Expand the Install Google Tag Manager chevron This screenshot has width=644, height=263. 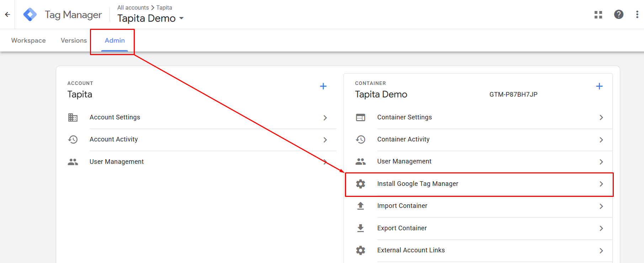tap(601, 184)
